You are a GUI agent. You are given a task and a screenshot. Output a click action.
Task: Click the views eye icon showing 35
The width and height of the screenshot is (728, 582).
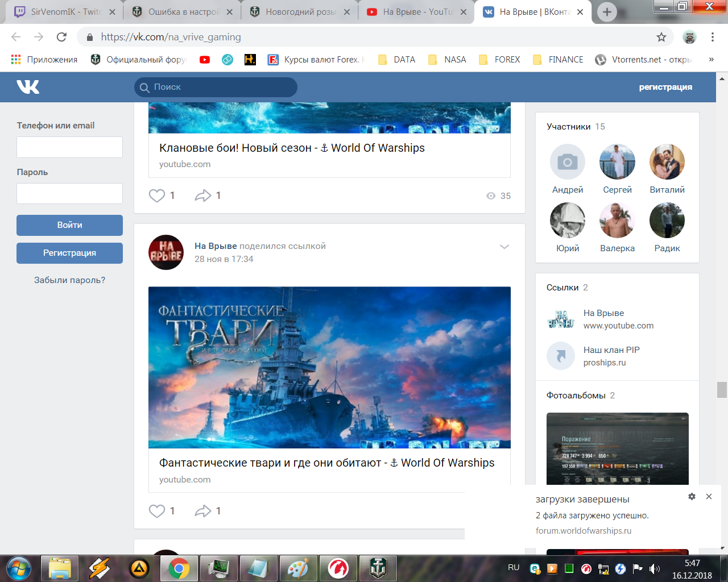pos(491,196)
